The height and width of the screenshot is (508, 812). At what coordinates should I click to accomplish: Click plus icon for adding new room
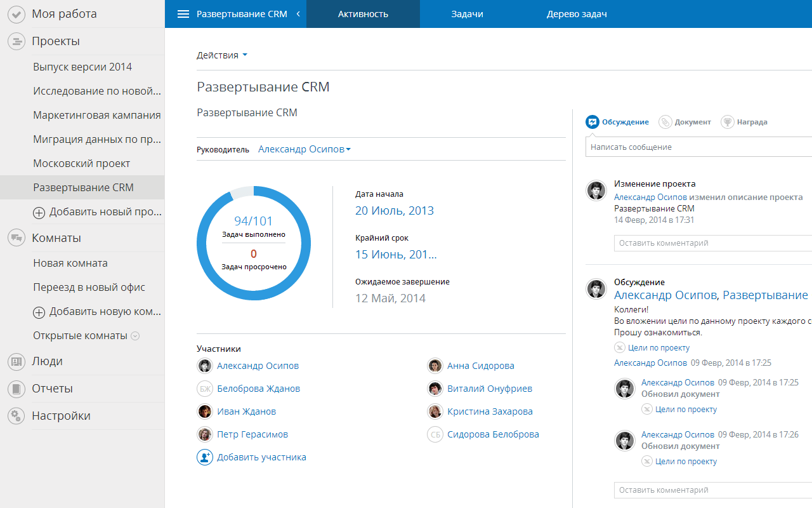(x=39, y=312)
